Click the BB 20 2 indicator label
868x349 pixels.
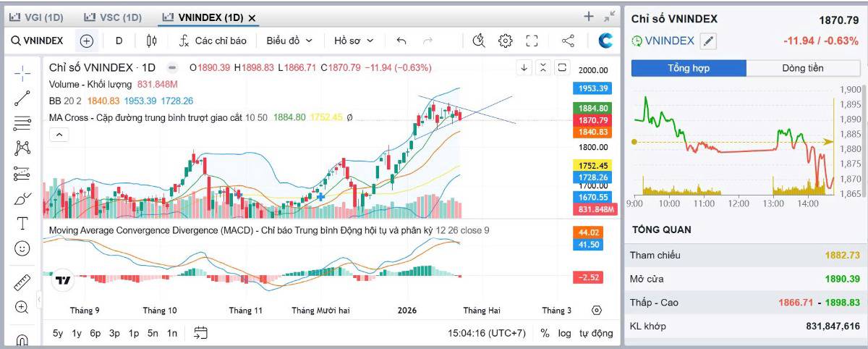(65, 101)
